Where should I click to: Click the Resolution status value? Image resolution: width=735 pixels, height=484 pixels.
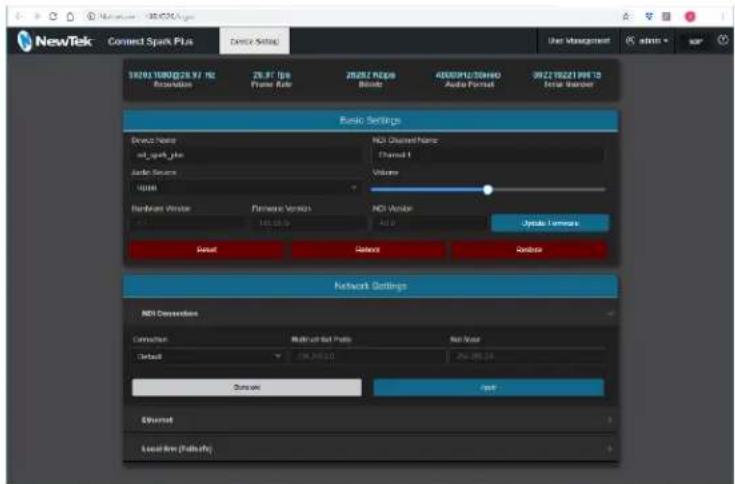click(172, 75)
